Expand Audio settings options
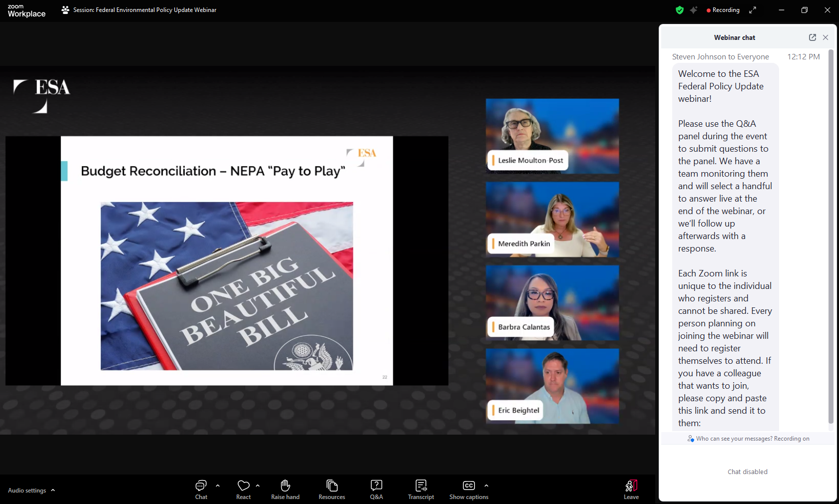The height and width of the screenshot is (504, 839). tap(53, 491)
